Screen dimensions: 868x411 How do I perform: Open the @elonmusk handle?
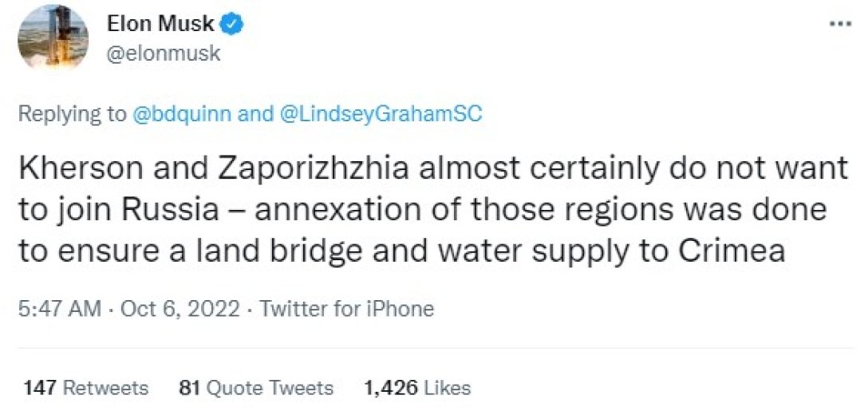click(x=164, y=53)
